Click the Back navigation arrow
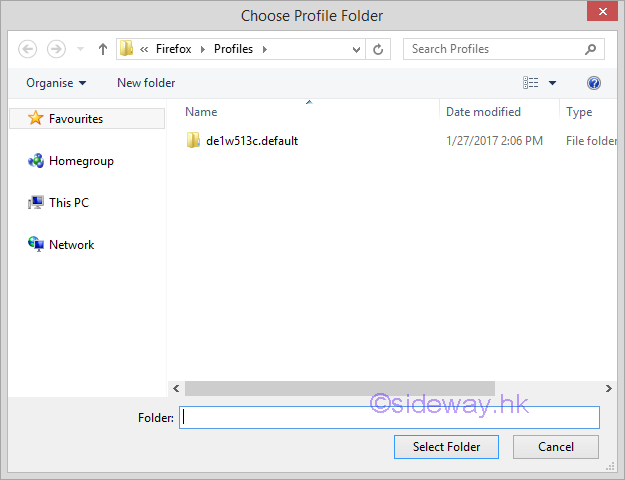Screen dimensions: 625x480 28,49
